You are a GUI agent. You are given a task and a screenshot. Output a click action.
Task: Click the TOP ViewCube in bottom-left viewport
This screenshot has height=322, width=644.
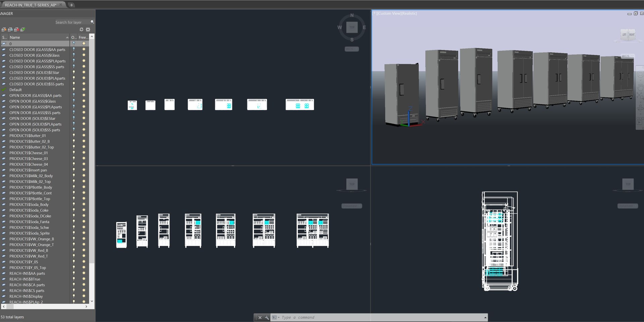(x=352, y=184)
